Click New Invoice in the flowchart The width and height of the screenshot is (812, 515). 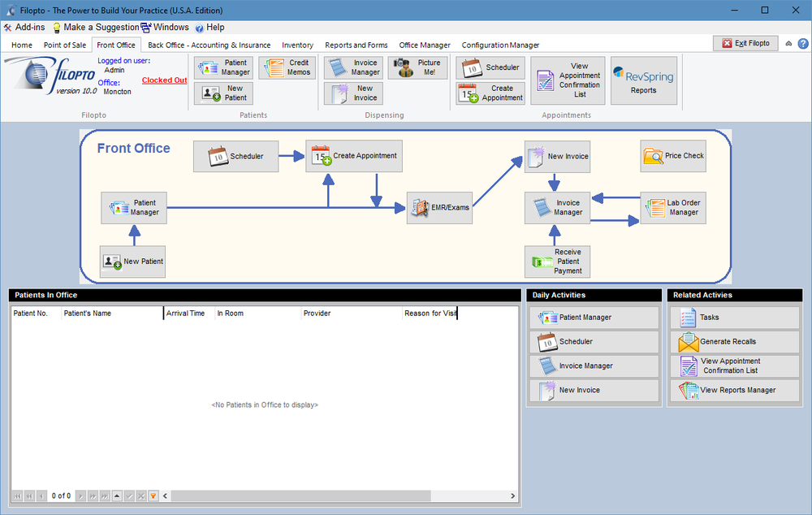[557, 157]
